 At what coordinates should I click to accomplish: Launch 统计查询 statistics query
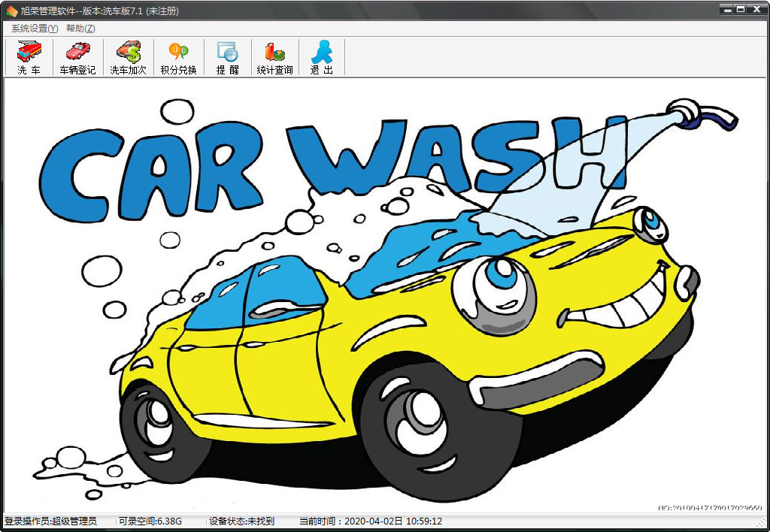[x=274, y=58]
